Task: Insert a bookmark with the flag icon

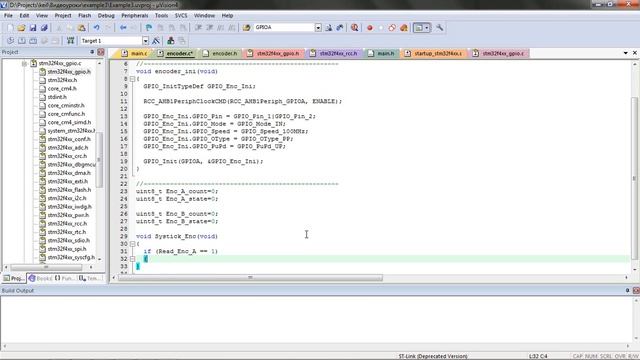Action: 149,28
